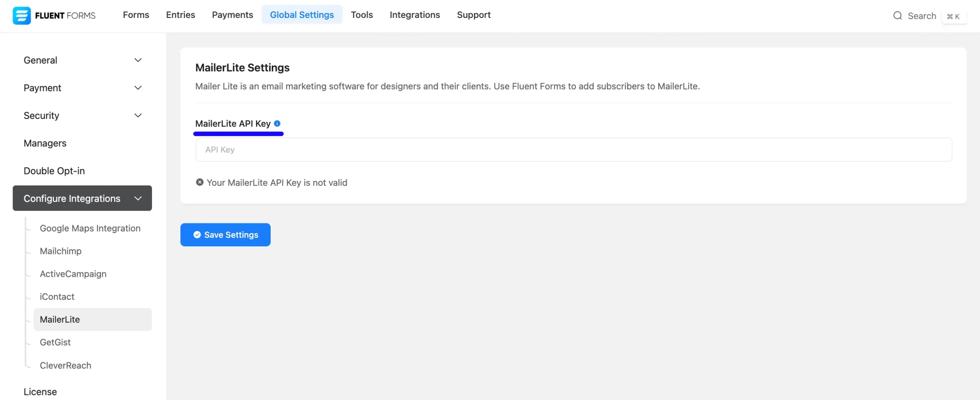The width and height of the screenshot is (980, 400).
Task: Click the info icon beside MailerLite API Key
Action: [277, 124]
